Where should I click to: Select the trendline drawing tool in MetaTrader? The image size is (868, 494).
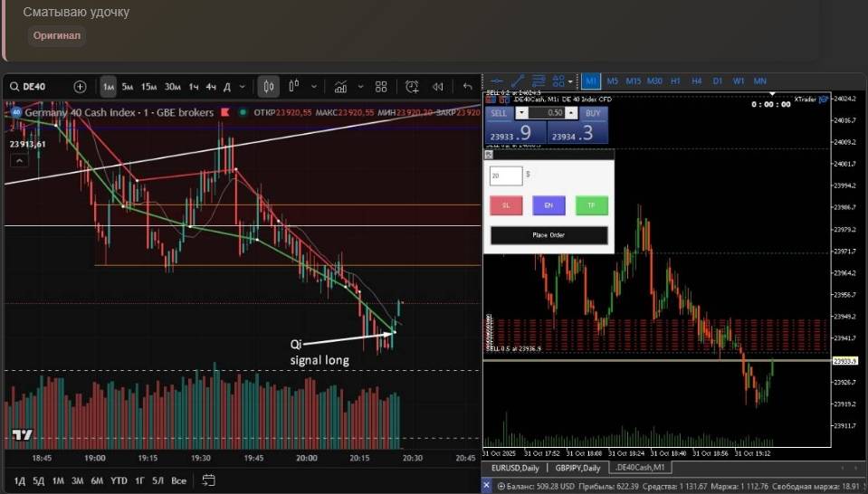519,81
